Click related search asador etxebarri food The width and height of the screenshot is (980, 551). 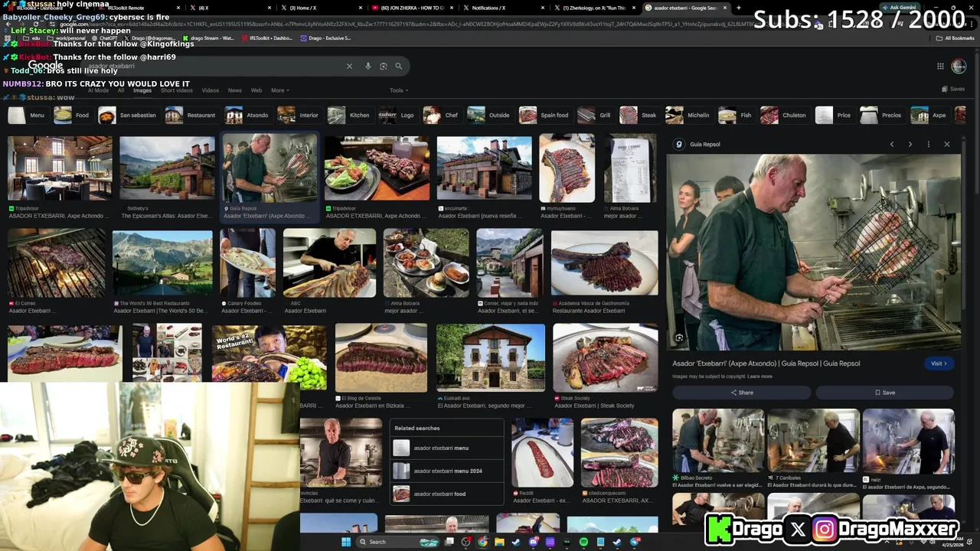[x=448, y=494]
